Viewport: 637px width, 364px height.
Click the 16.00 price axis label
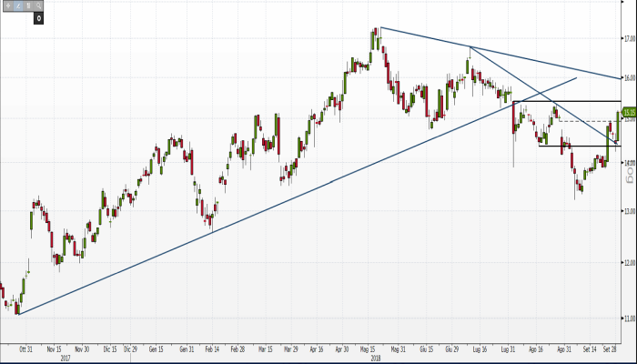(628, 77)
